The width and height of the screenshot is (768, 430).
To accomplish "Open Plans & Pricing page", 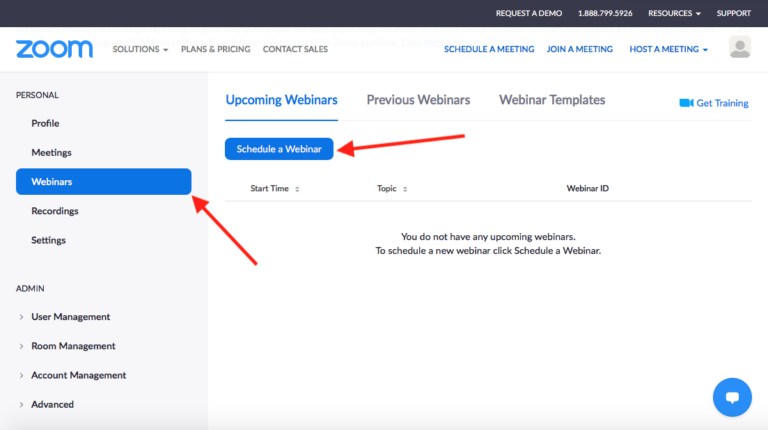I will (x=216, y=49).
